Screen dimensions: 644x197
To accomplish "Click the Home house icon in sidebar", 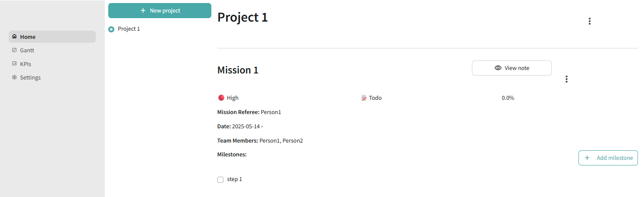I will [14, 37].
